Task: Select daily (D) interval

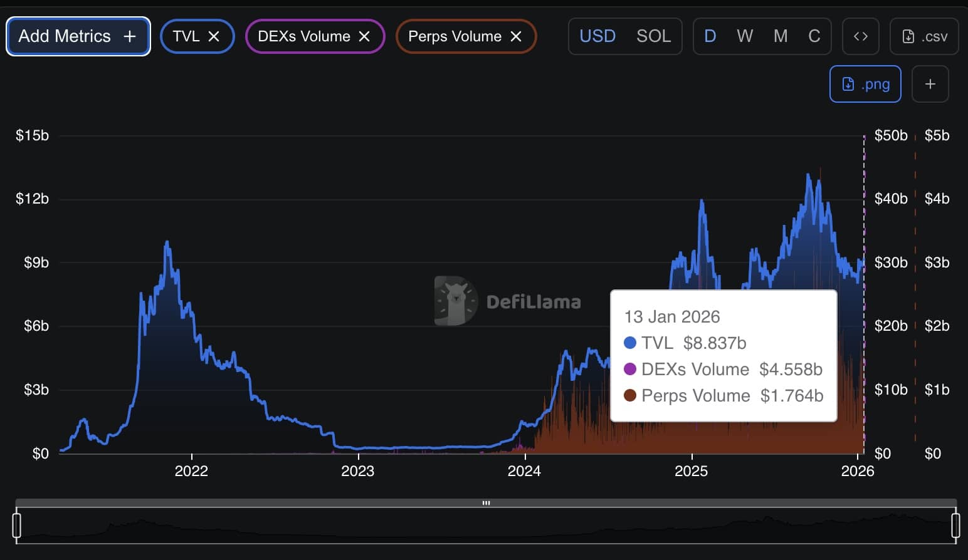Action: point(710,36)
